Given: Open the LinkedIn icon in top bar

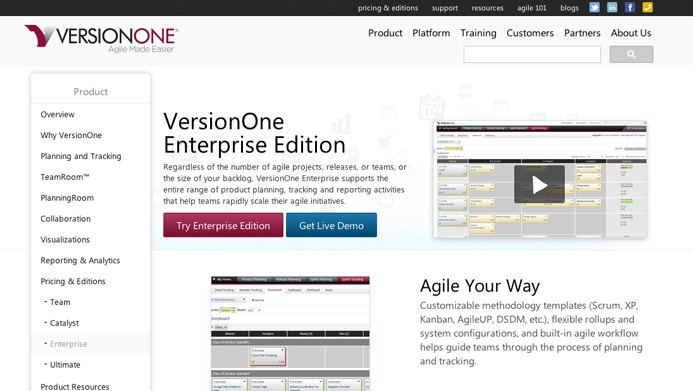Looking at the screenshot, I should click(x=612, y=7).
